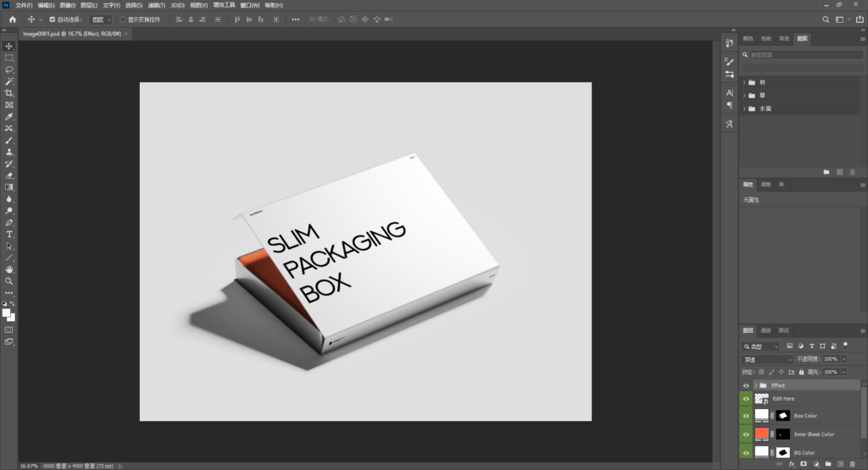The image size is (868, 470).
Task: Expand the Effect layer group
Action: 755,385
